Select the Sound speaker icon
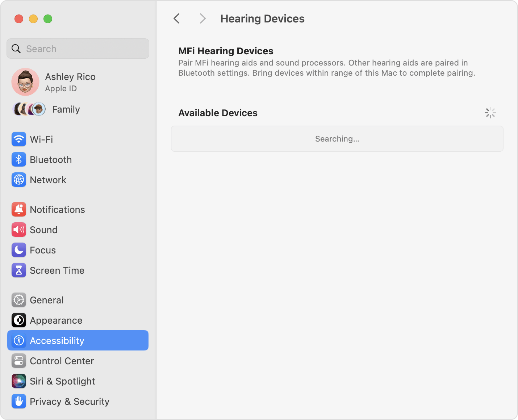 18,230
